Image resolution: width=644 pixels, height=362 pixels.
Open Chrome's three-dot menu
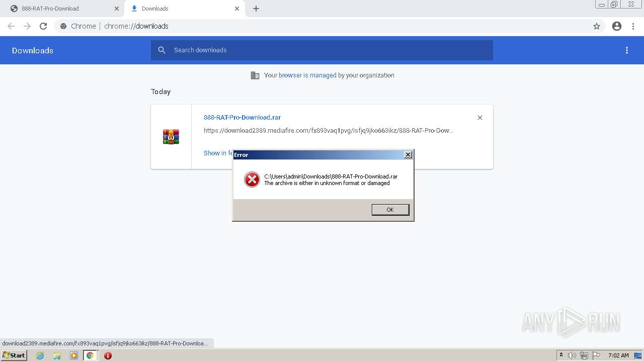point(633,26)
